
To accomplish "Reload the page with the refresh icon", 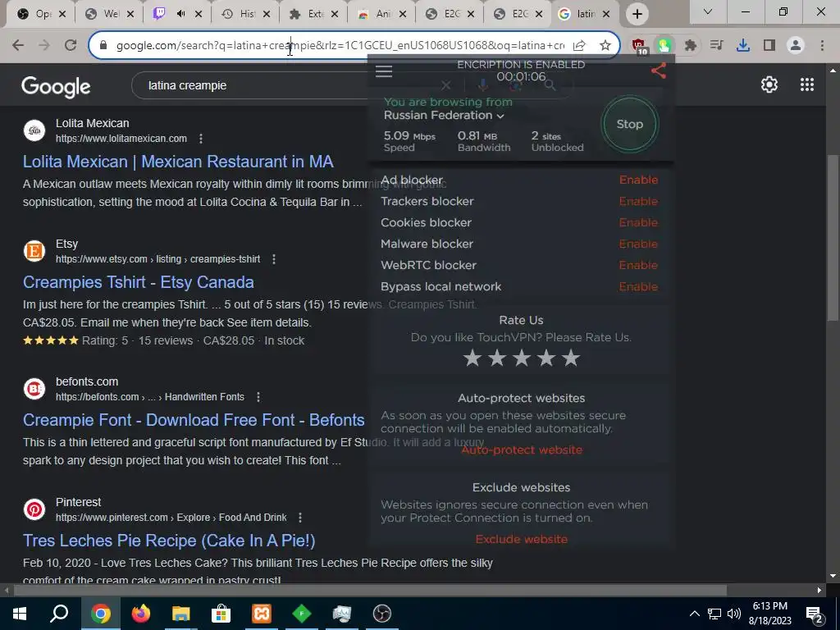I will [71, 46].
